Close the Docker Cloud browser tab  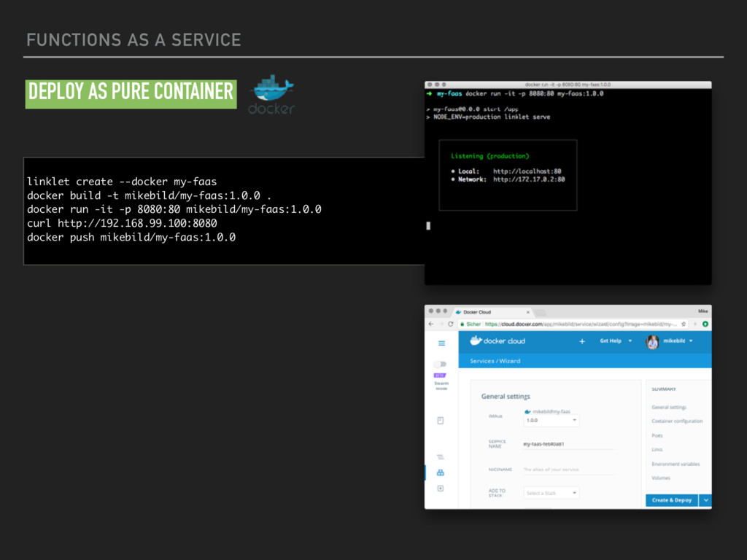(528, 312)
